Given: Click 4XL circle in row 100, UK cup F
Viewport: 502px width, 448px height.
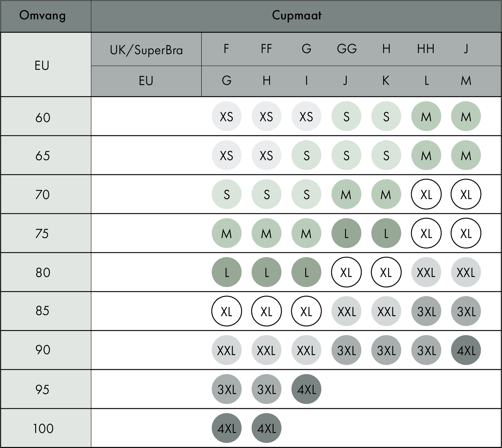Looking at the screenshot, I should coord(226,428).
